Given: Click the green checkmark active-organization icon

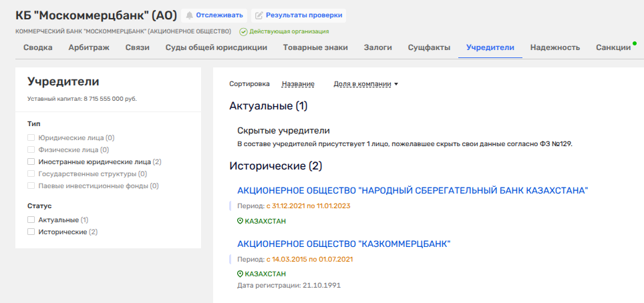Looking at the screenshot, I should pyautogui.click(x=243, y=31).
